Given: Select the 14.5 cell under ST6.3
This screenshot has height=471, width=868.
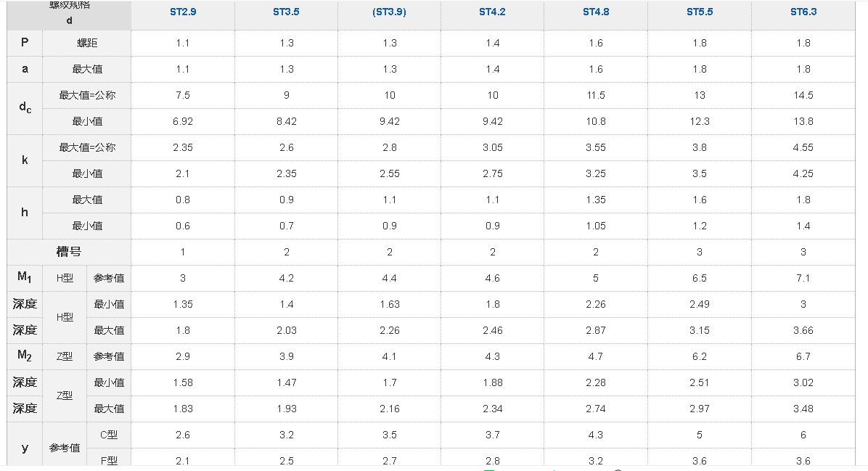Looking at the screenshot, I should [803, 96].
